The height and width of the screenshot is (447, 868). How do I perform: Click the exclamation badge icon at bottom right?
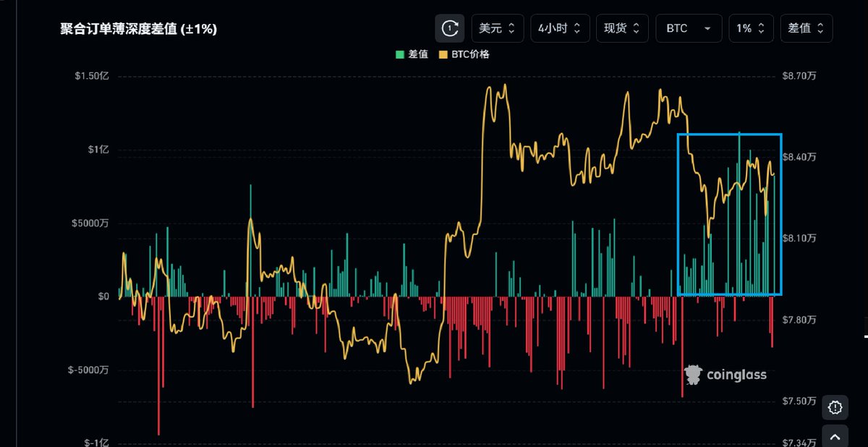point(835,407)
